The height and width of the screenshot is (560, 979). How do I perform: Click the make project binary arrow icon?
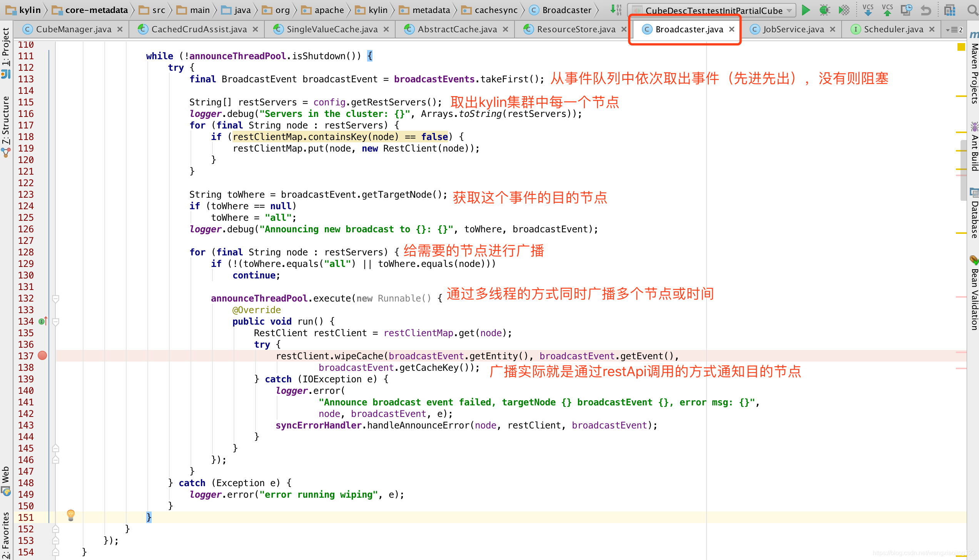point(616,10)
